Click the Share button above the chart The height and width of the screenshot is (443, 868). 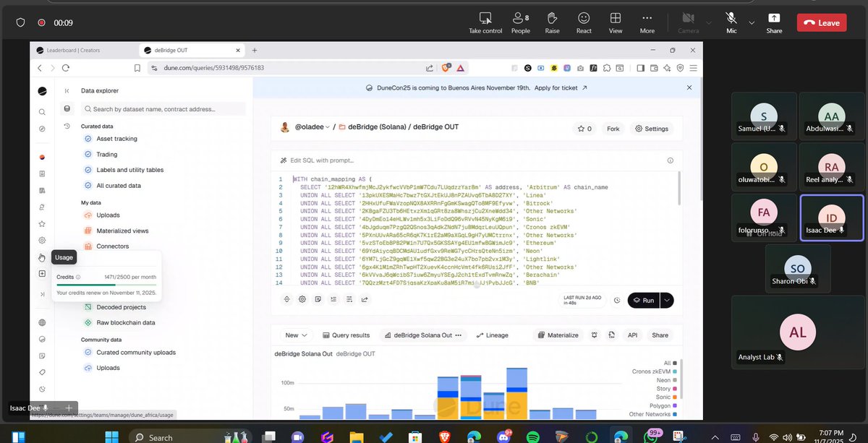[x=660, y=335]
